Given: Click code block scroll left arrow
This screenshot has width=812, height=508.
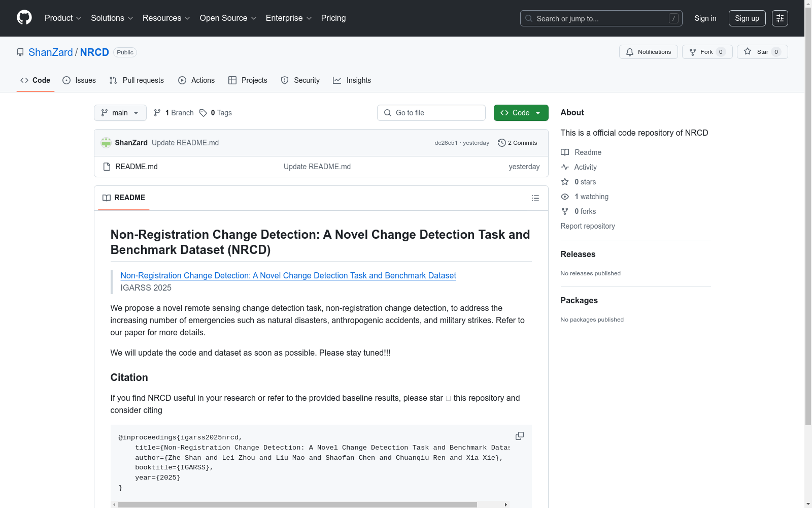Looking at the screenshot, I should 114,504.
